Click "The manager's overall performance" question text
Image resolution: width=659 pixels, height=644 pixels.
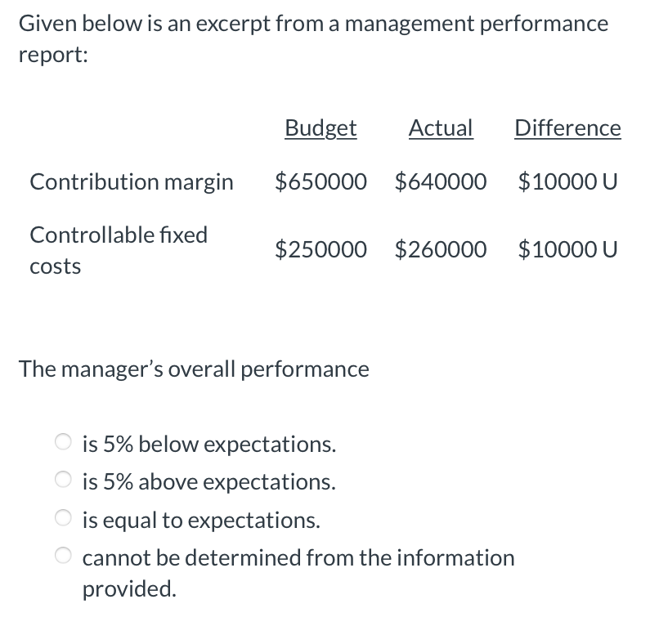[x=195, y=369]
